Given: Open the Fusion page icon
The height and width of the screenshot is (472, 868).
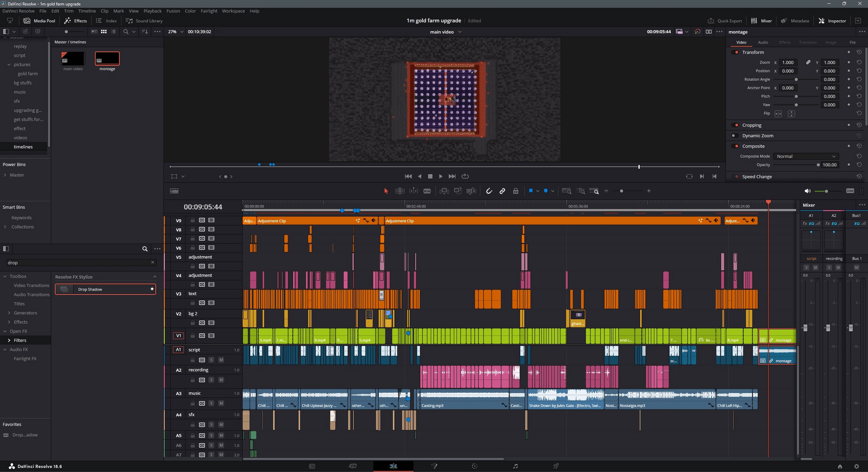Looking at the screenshot, I should point(434,466).
